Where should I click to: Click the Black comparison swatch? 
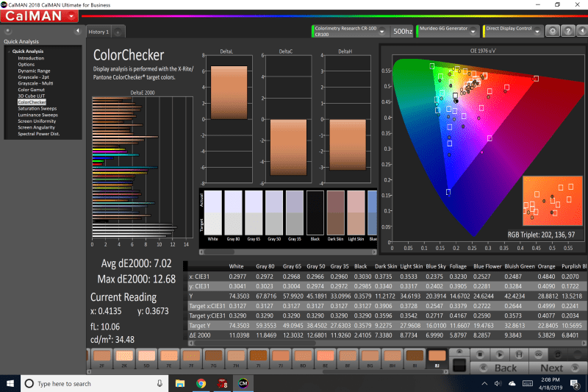coord(315,213)
